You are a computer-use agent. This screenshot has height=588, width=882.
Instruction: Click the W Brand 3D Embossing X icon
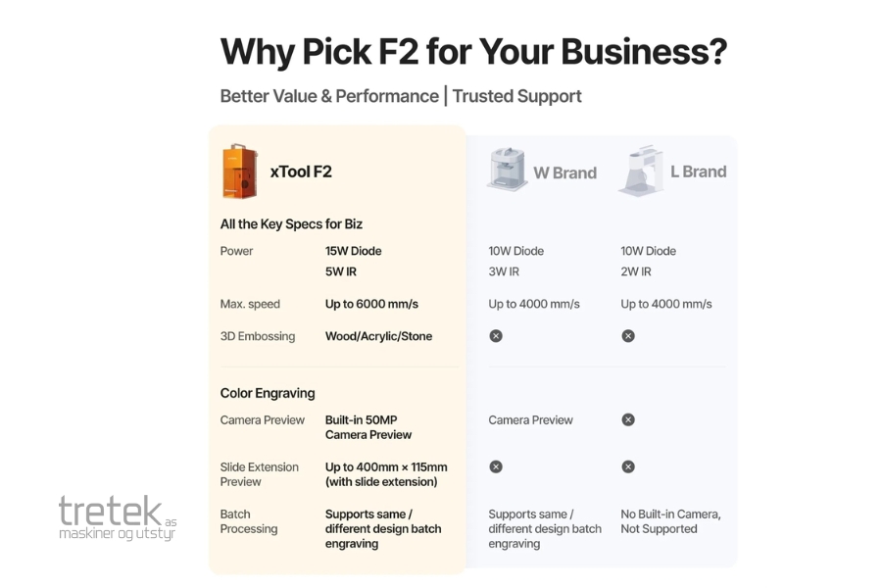(x=496, y=336)
